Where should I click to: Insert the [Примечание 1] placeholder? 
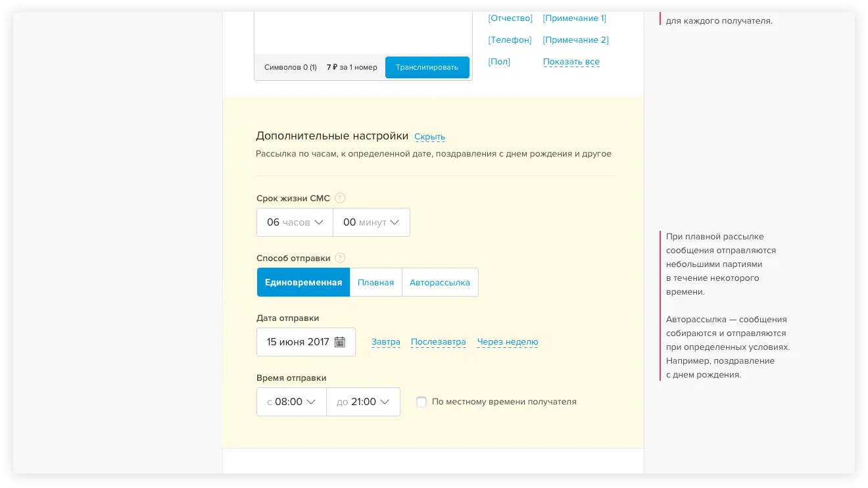575,18
